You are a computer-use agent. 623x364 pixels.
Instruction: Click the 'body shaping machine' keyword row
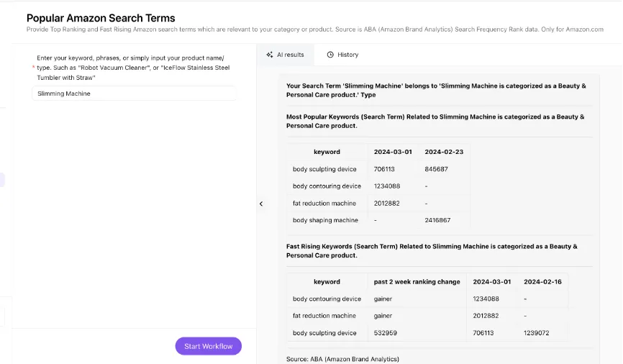(x=325, y=220)
